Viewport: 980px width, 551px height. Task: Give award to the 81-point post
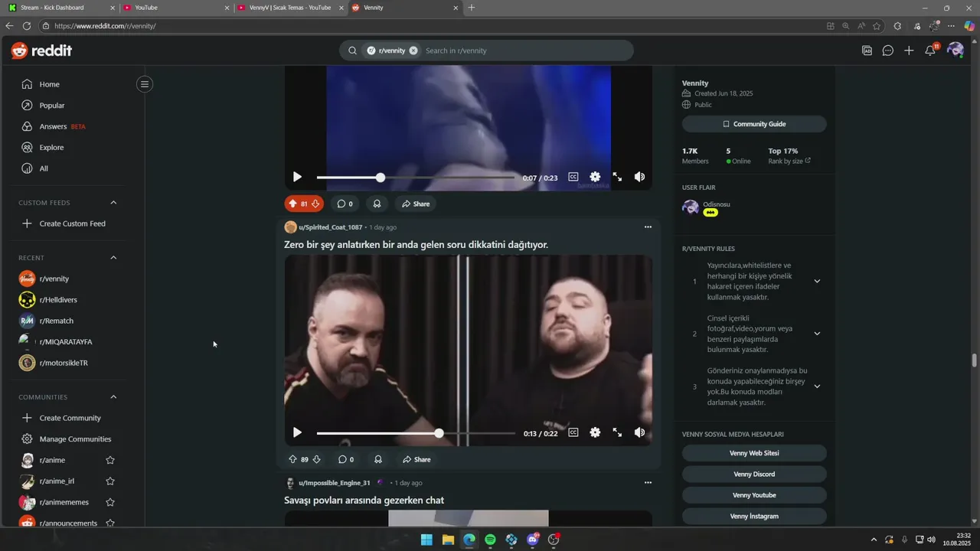click(x=377, y=204)
